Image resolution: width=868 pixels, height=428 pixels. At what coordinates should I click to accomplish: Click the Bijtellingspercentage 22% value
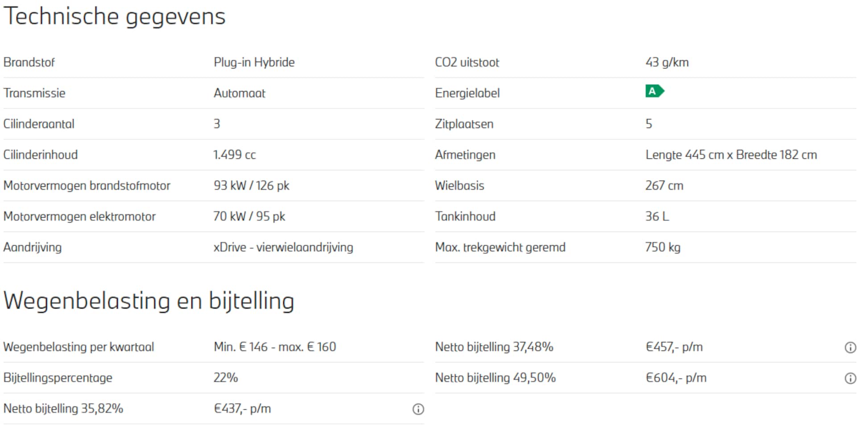(226, 378)
